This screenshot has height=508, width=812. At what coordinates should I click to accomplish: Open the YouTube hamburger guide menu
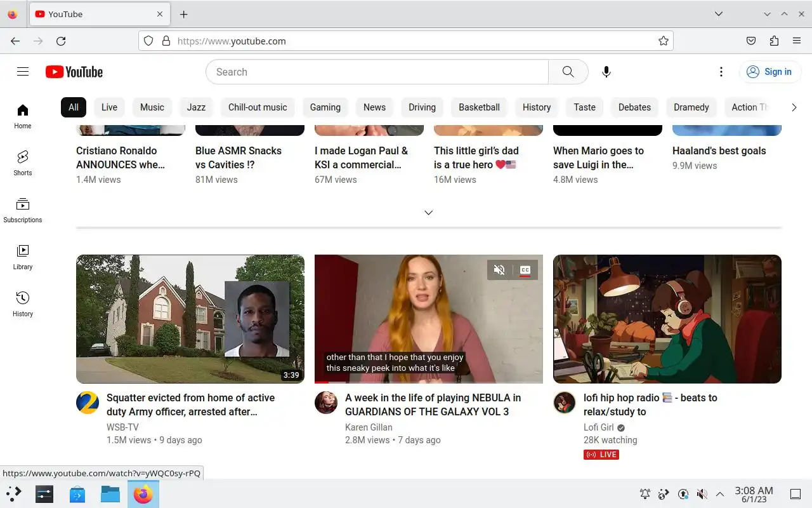(23, 72)
